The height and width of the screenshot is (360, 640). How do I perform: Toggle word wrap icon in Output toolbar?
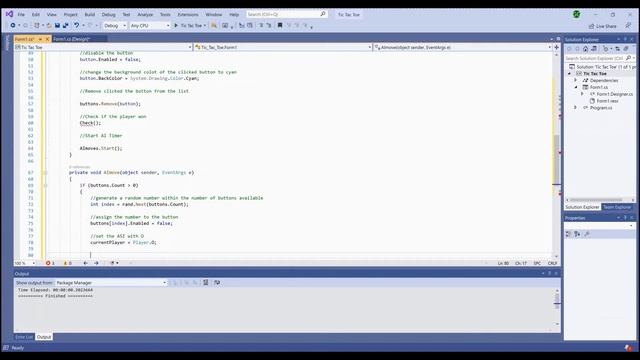tap(217, 282)
